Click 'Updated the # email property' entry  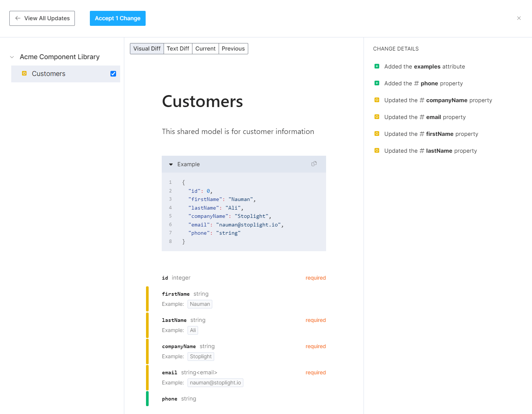425,117
